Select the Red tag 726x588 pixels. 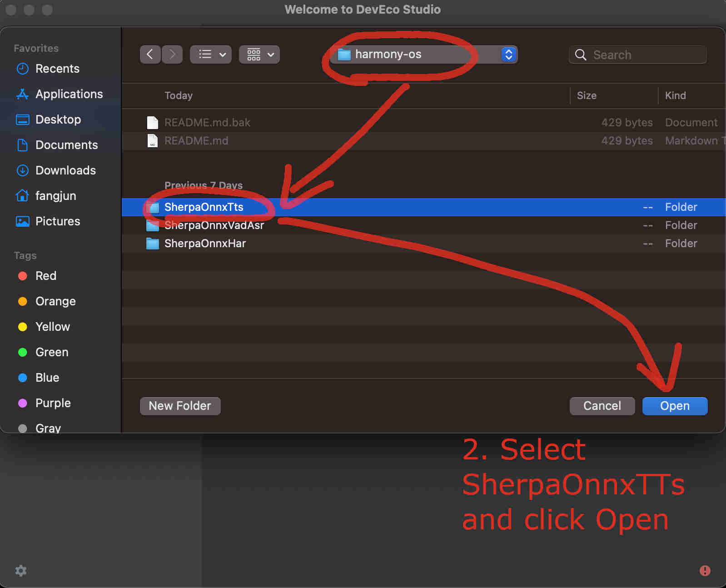click(37, 276)
